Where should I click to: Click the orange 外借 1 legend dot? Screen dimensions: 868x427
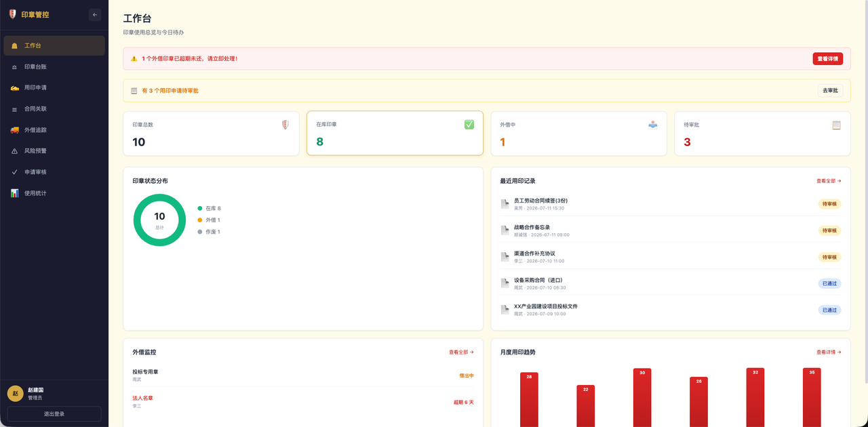point(200,220)
